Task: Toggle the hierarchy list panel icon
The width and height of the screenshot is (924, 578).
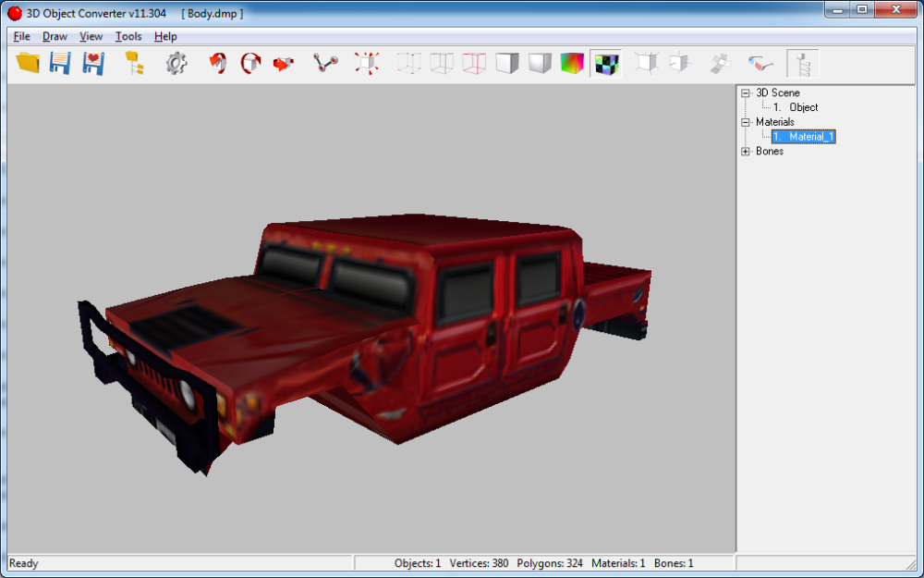Action: pyautogui.click(x=802, y=62)
